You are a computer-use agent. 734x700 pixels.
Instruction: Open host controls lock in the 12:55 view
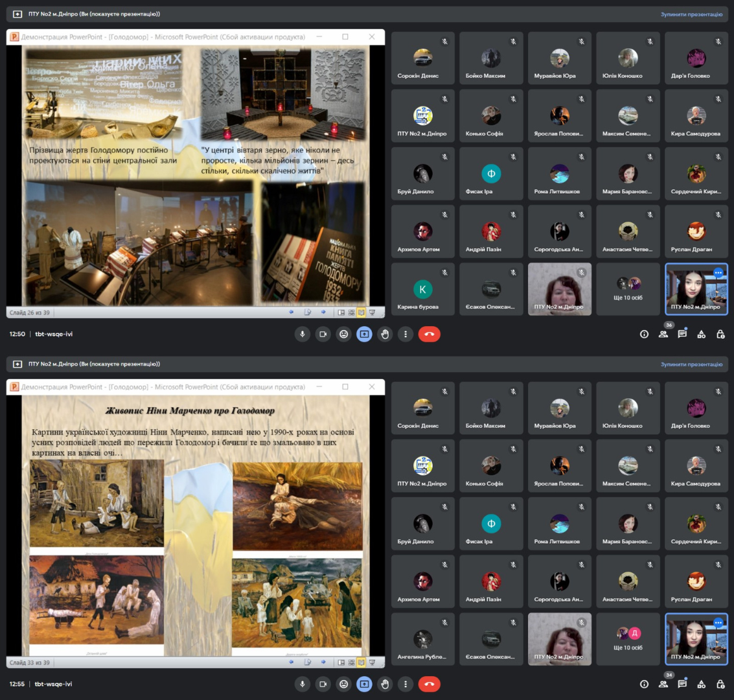tap(720, 684)
